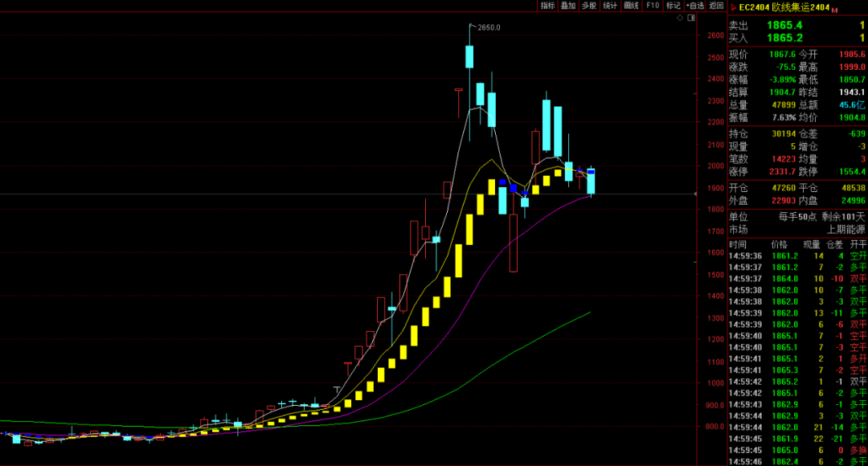Select the 14:59:46 tick row
Image resolution: width=868 pixels, height=466 pixels.
pyautogui.click(x=797, y=461)
